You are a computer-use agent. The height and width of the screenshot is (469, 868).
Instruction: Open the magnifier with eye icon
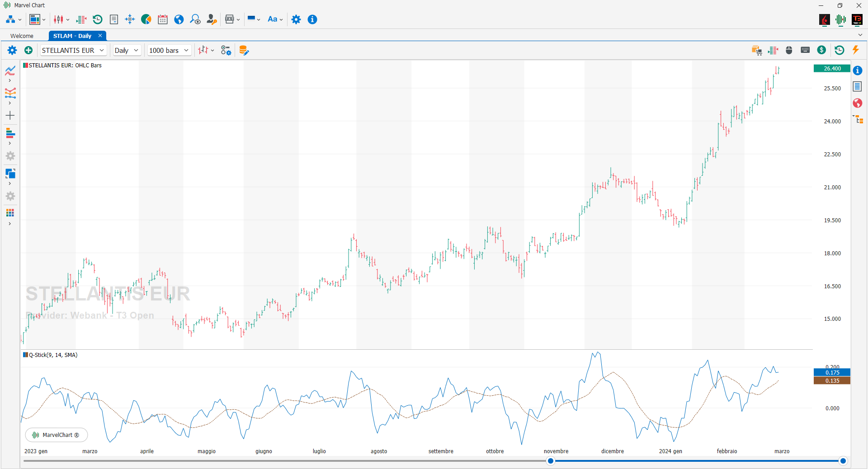[195, 19]
